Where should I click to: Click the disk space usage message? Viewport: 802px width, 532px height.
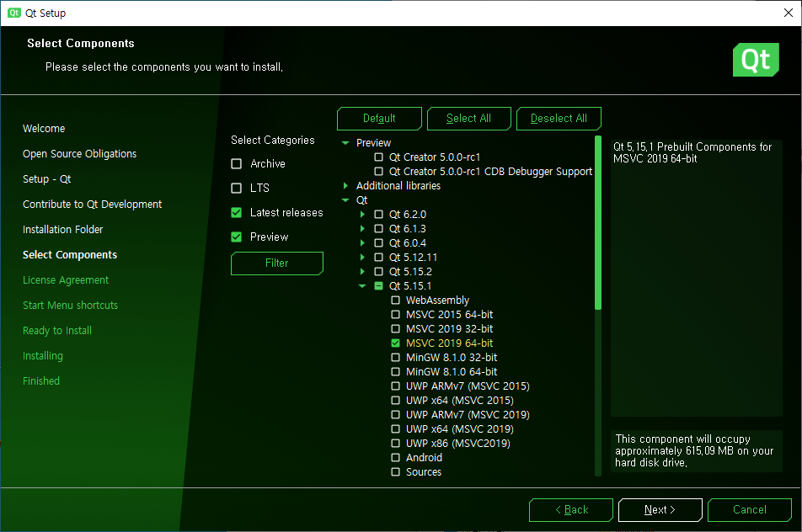click(696, 450)
